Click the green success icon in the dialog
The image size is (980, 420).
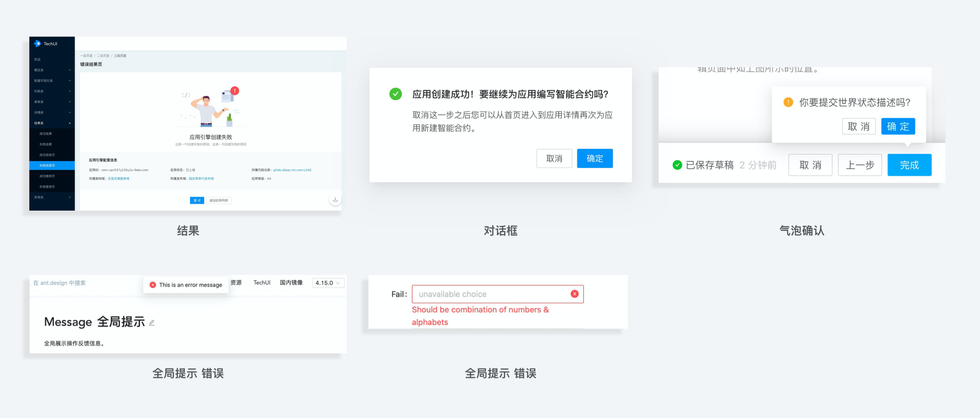pyautogui.click(x=395, y=94)
